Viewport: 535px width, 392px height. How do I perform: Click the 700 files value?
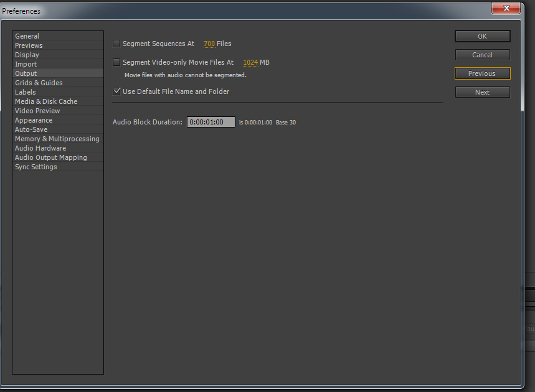click(x=209, y=44)
